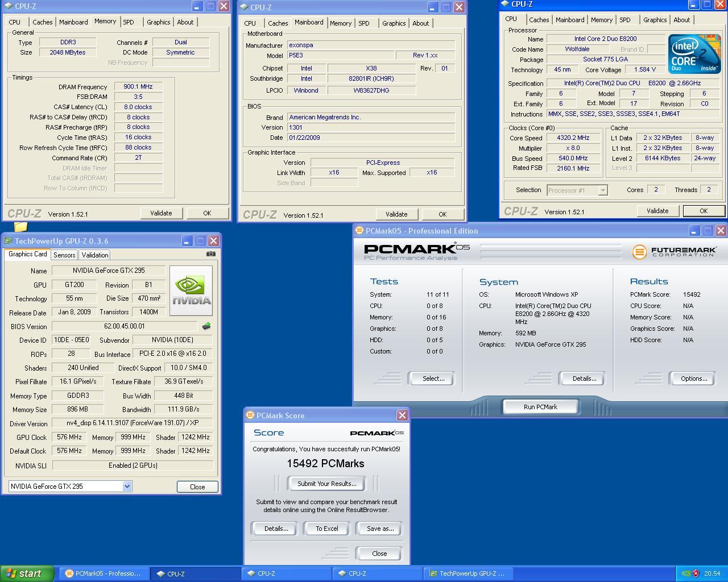Screen dimensions: 728x582
Task: Open Caches tab in Memory CPU-Z window
Action: pyautogui.click(x=42, y=22)
